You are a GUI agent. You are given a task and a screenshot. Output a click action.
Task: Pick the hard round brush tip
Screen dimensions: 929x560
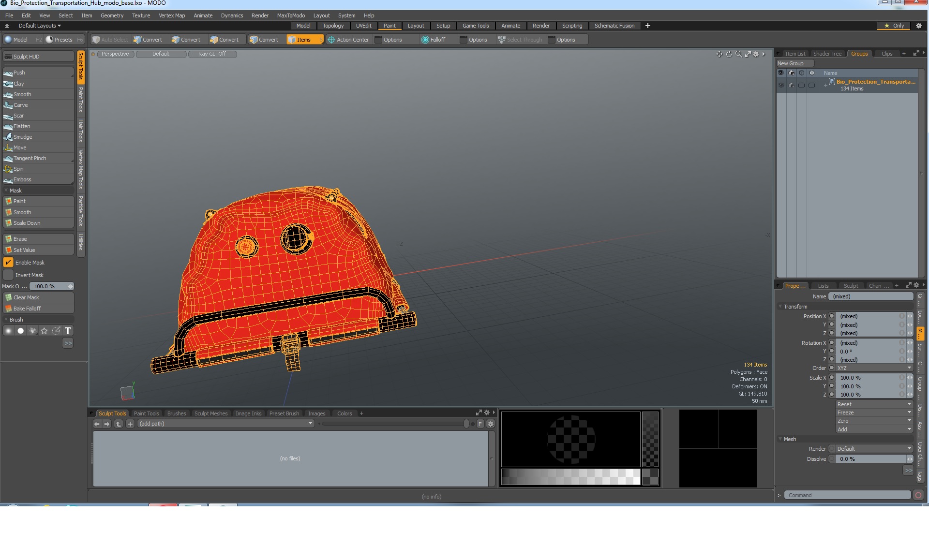coord(20,331)
